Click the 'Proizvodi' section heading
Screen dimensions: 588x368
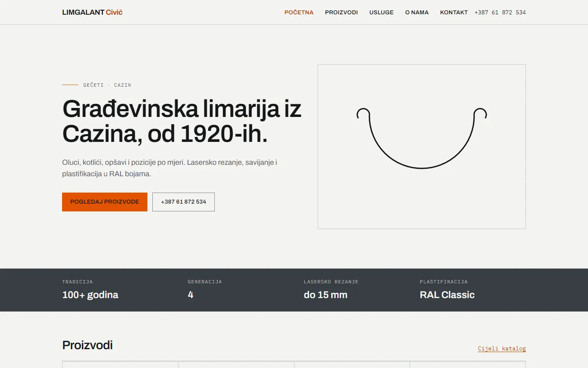point(87,345)
